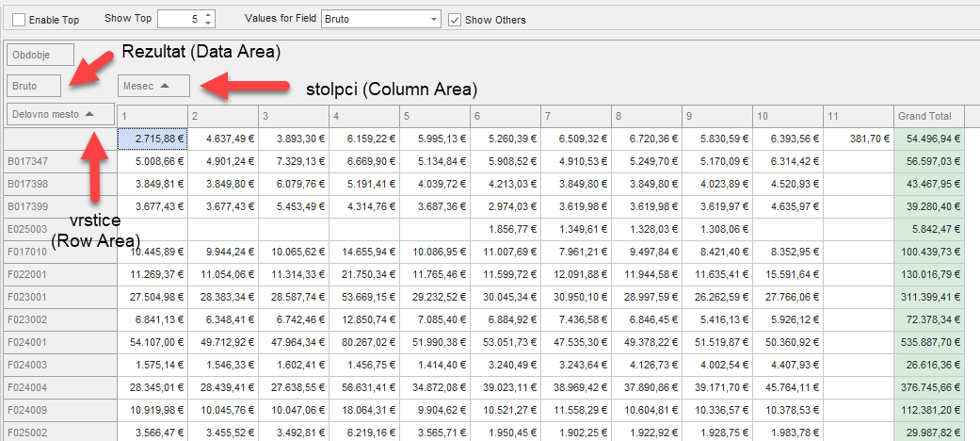The image size is (980, 441).
Task: Click grand total cell 29.987,82 €
Action: tap(929, 432)
